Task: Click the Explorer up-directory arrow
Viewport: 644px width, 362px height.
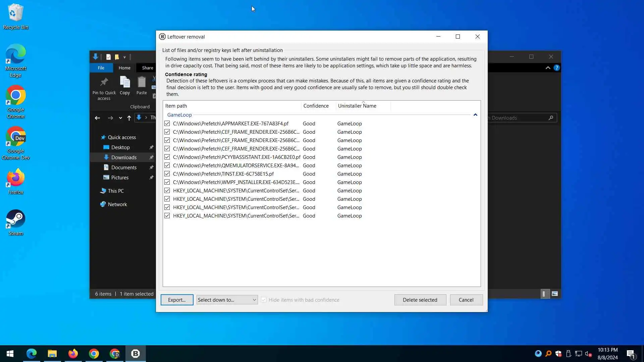Action: pyautogui.click(x=129, y=118)
